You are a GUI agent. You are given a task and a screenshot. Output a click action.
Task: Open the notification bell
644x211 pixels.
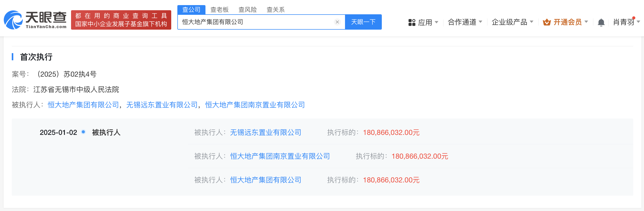pos(601,22)
